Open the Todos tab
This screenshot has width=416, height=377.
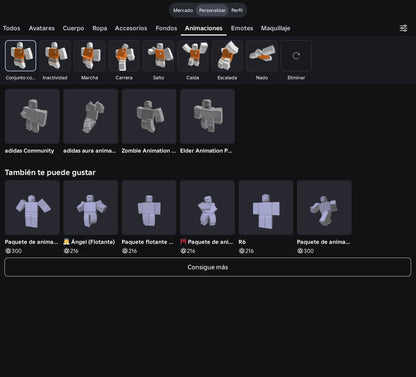[12, 28]
